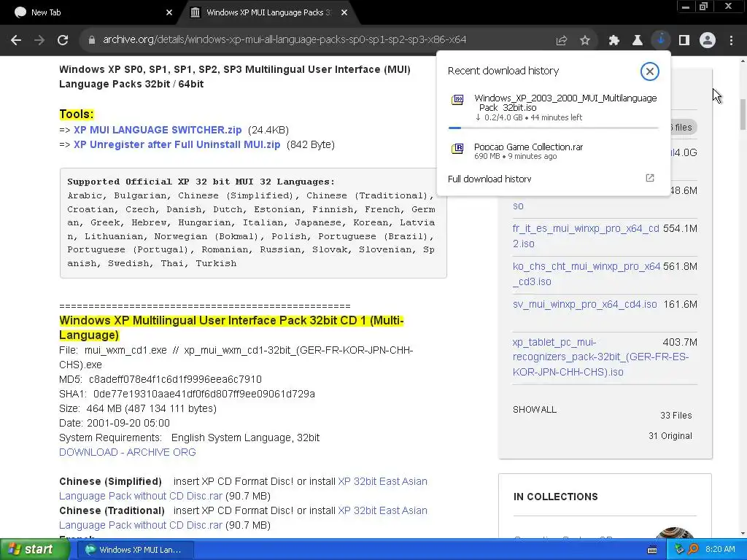Close the Recent download history popup
Viewport: 747px width, 560px height.
[649, 71]
